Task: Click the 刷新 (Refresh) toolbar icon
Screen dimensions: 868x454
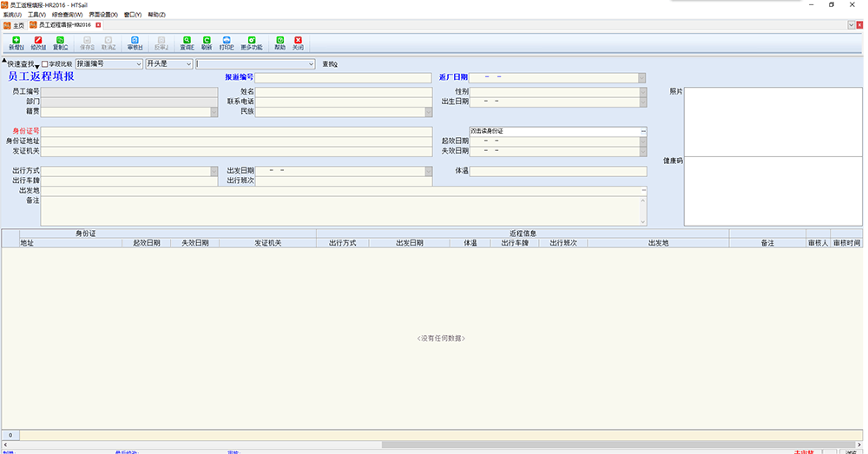Action: point(207,43)
